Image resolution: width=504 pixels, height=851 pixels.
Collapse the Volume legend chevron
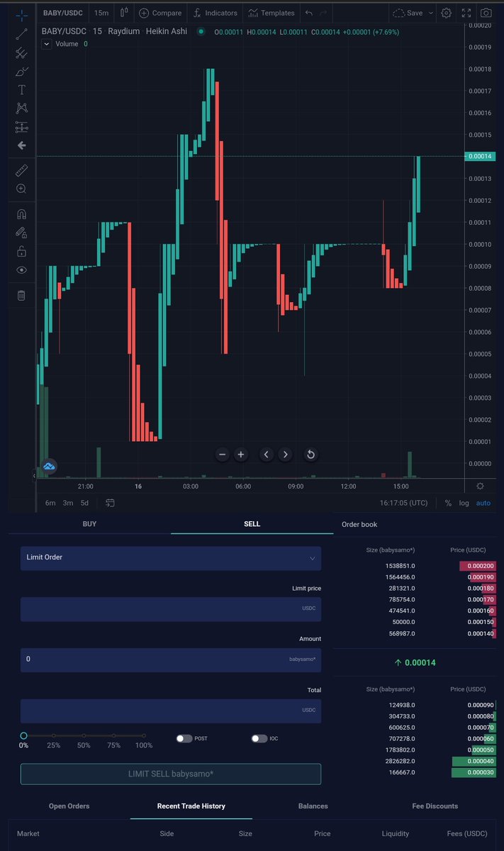tap(47, 44)
